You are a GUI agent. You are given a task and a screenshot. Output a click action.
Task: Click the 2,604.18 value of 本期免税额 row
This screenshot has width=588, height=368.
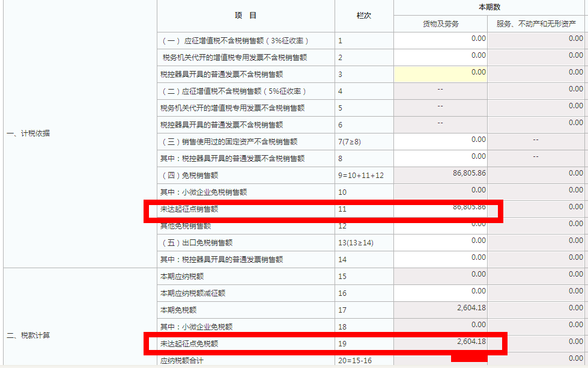tap(440, 308)
